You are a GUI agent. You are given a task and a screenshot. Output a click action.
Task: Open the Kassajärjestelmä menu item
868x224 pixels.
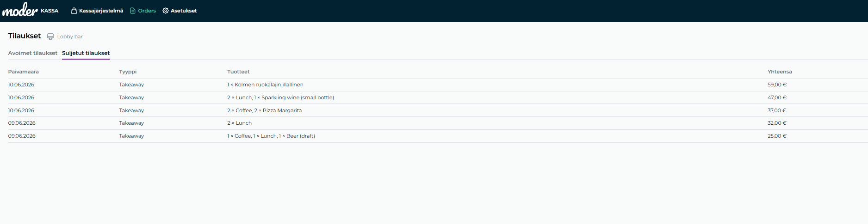97,11
